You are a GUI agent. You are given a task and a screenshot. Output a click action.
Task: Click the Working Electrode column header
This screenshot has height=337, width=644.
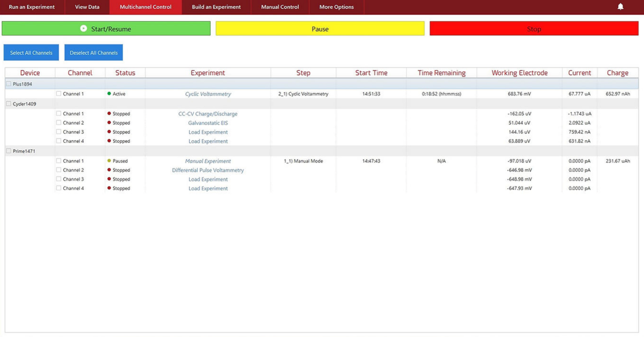pyautogui.click(x=519, y=73)
